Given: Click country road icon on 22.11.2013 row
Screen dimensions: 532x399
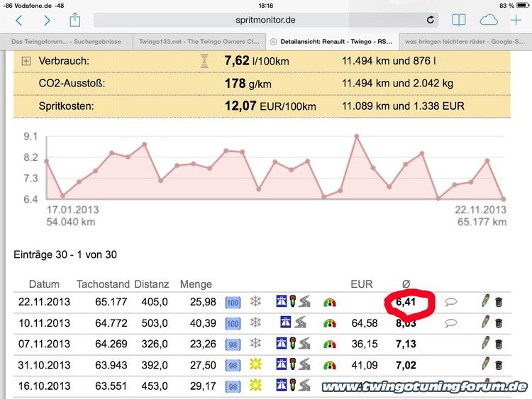Looking at the screenshot, I should pos(305,301).
